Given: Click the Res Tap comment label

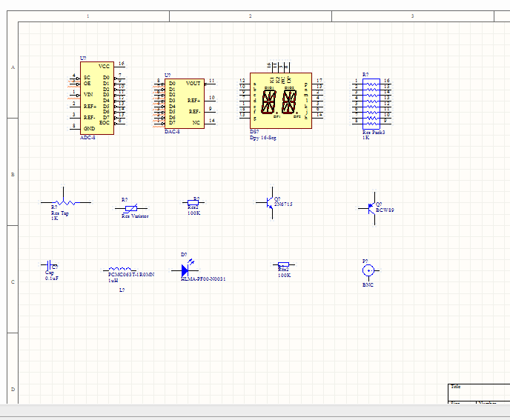Looking at the screenshot, I should pyautogui.click(x=60, y=213).
